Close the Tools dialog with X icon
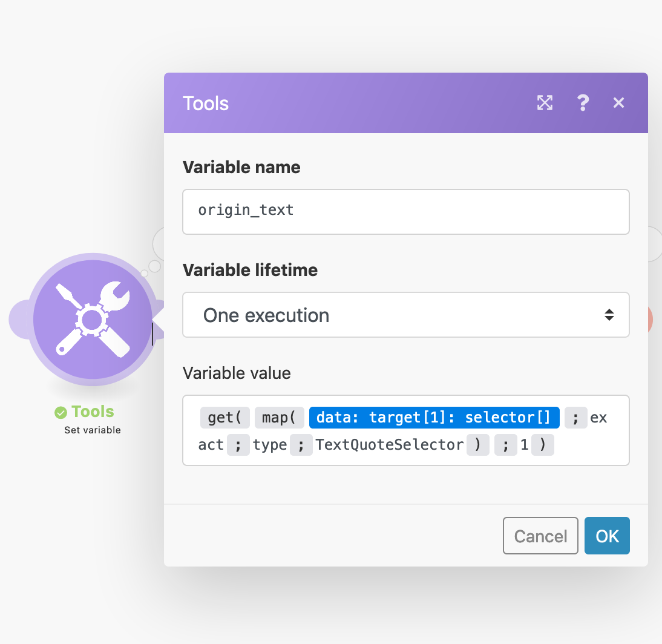Screen dimensions: 662x644 [618, 103]
